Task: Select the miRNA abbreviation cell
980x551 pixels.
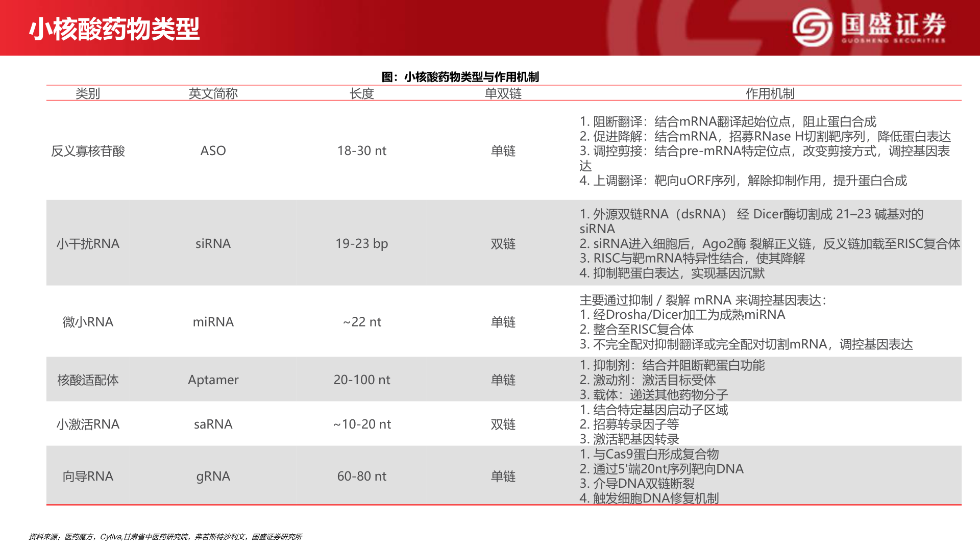Action: point(213,322)
